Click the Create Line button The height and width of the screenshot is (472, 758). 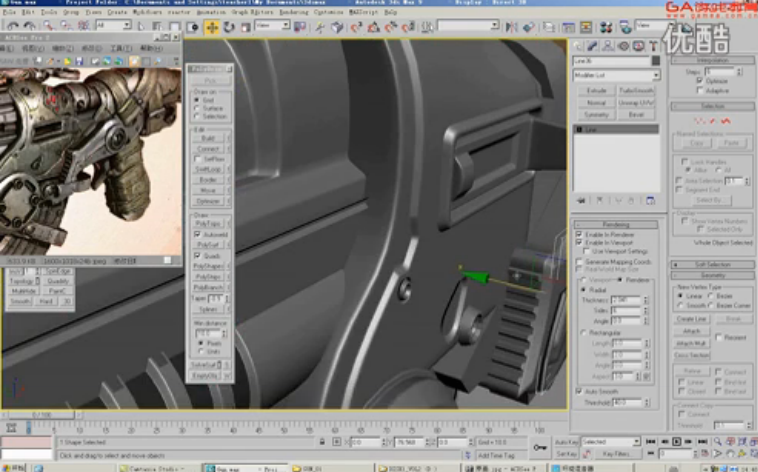click(x=691, y=319)
